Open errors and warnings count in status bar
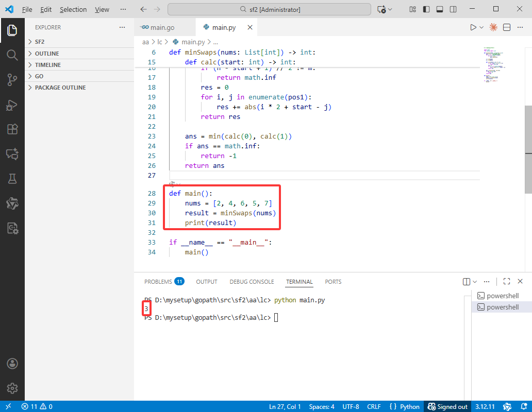The image size is (532, 412). click(37, 406)
